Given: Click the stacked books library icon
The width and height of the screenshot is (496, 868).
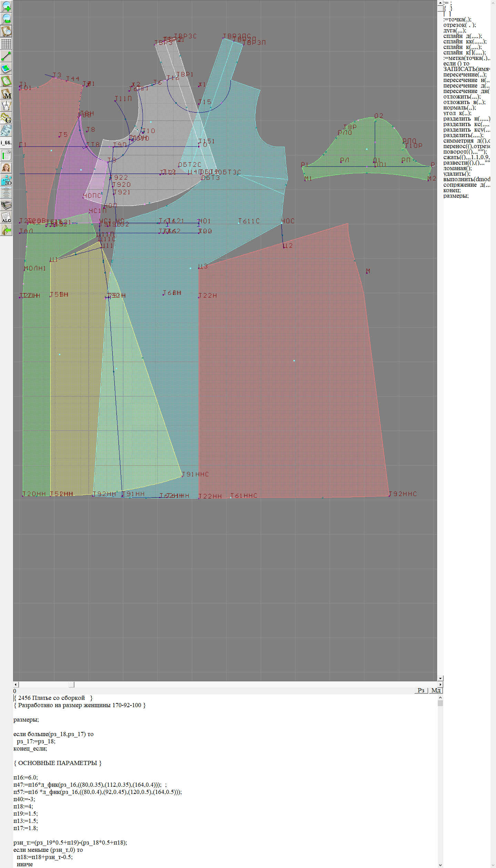Looking at the screenshot, I should (x=6, y=205).
